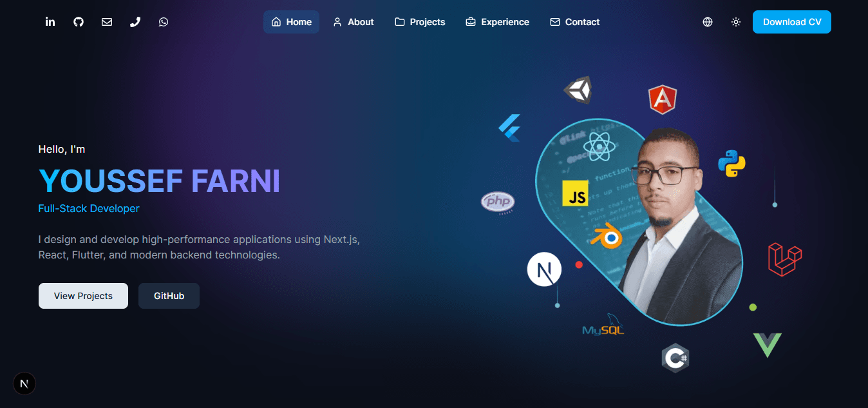This screenshot has height=408, width=868.
Task: Open the WhatsApp contact icon
Action: coord(163,21)
